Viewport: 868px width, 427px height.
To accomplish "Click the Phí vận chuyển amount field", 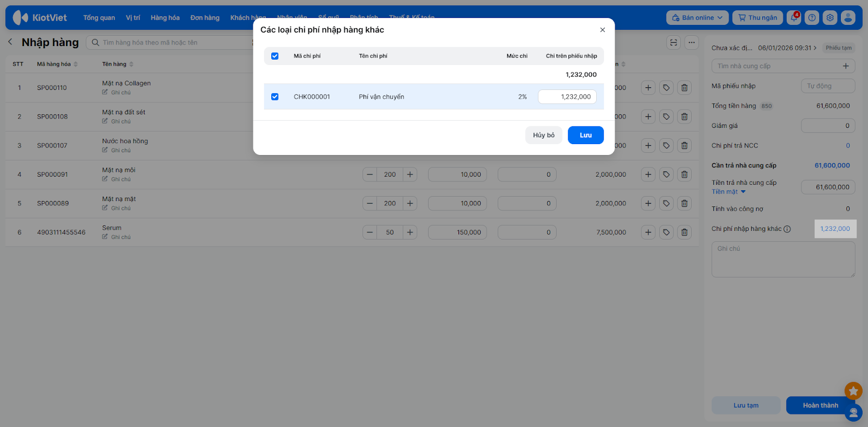I will tap(567, 97).
